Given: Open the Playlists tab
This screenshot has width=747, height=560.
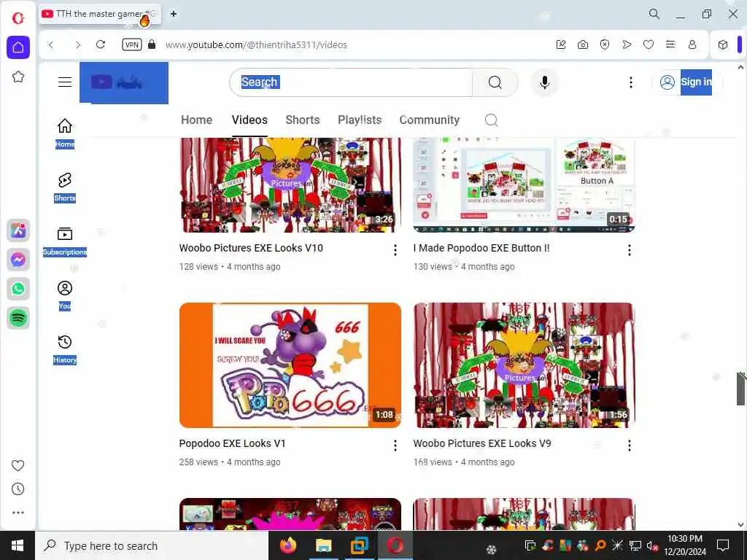Looking at the screenshot, I should pyautogui.click(x=360, y=120).
